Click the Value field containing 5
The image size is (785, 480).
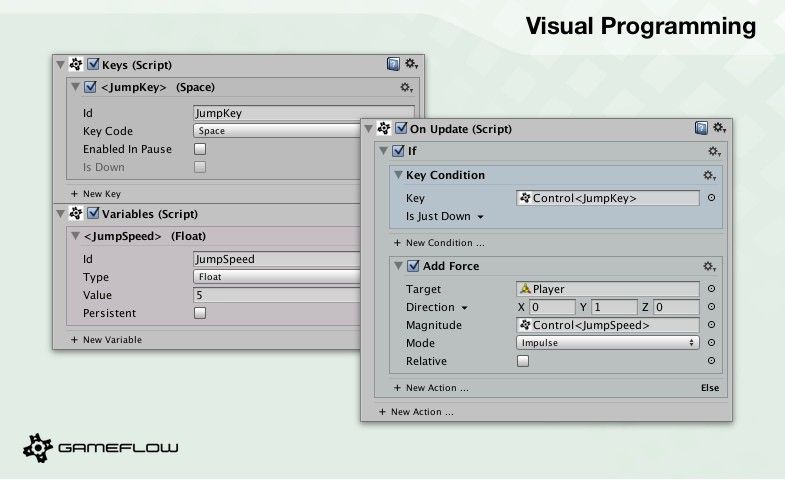[277, 295]
